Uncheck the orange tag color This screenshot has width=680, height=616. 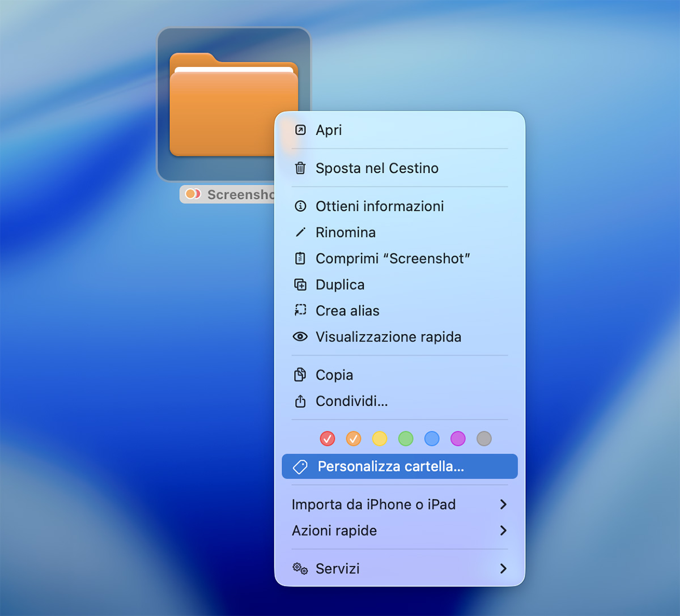coord(354,439)
